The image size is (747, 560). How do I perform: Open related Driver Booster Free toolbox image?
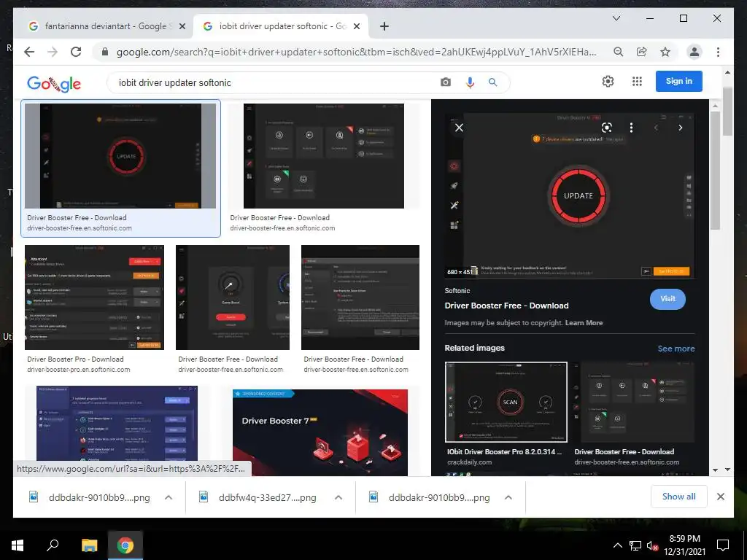coord(634,402)
